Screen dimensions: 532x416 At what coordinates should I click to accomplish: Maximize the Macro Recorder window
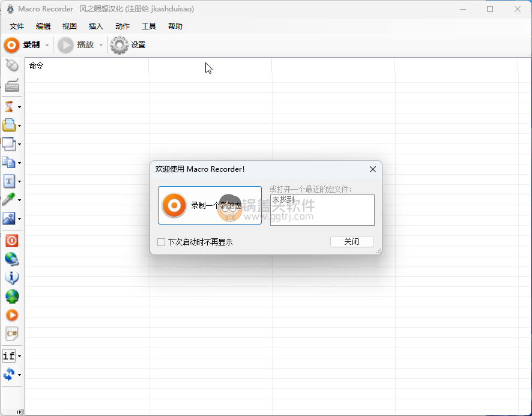pyautogui.click(x=490, y=9)
